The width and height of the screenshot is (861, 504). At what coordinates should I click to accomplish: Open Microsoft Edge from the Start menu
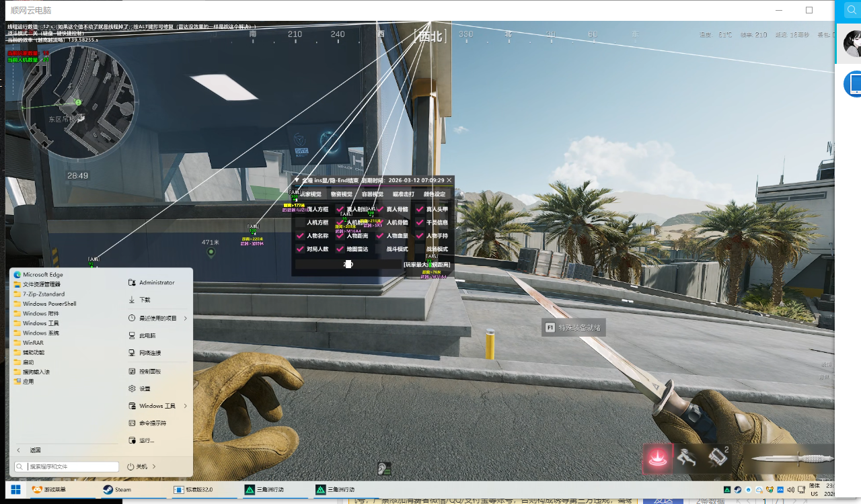click(42, 275)
